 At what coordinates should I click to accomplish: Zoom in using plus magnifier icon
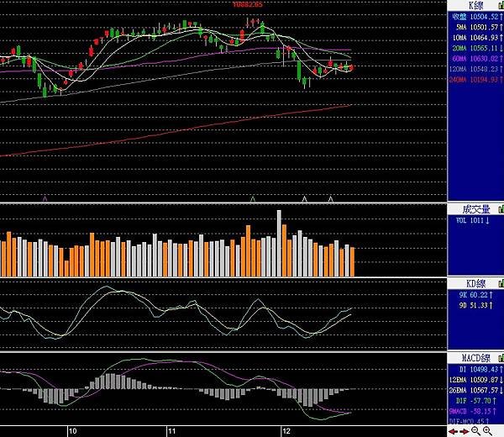pos(487,431)
